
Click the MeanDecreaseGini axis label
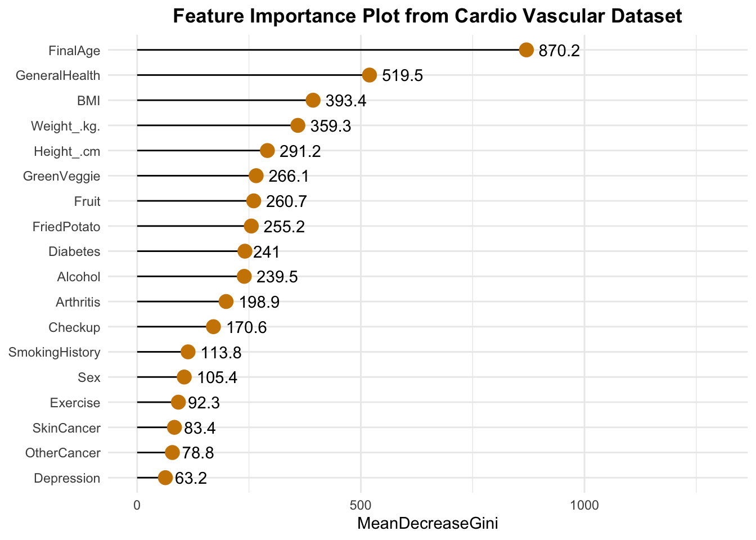(x=427, y=524)
